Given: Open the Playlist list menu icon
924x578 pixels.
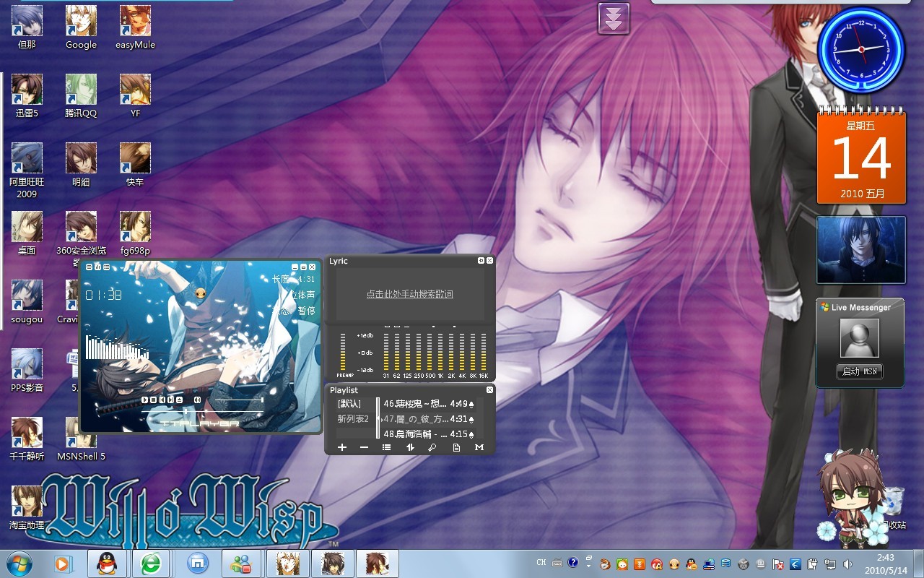Looking at the screenshot, I should 387,447.
